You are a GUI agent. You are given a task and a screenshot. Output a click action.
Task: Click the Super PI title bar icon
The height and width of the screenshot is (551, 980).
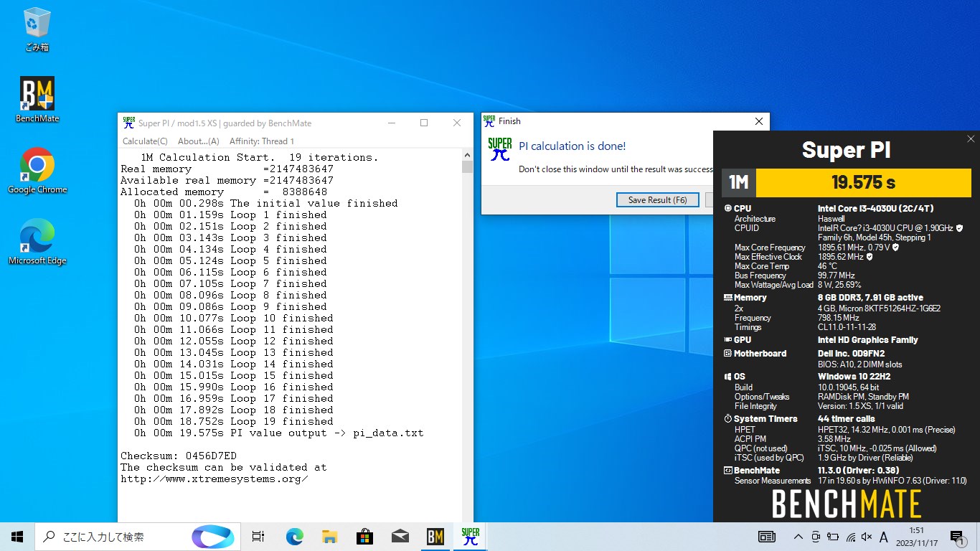(x=128, y=123)
